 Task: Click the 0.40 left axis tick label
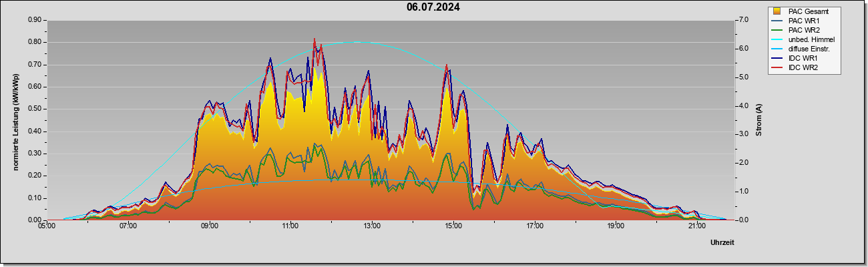coord(35,131)
